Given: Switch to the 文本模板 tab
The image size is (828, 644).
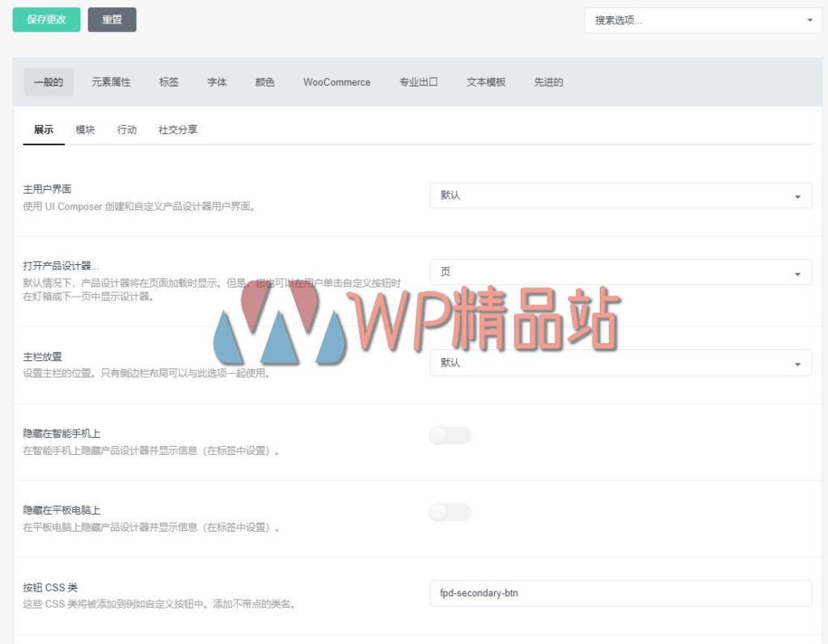Looking at the screenshot, I should pos(486,82).
